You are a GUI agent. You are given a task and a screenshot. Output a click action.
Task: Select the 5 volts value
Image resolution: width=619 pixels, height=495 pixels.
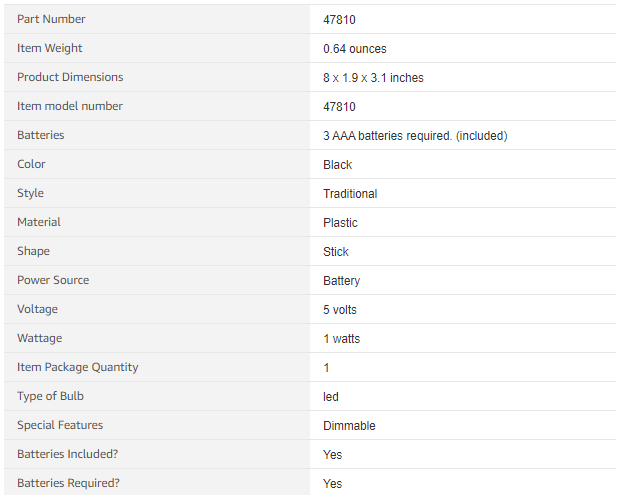(x=340, y=310)
